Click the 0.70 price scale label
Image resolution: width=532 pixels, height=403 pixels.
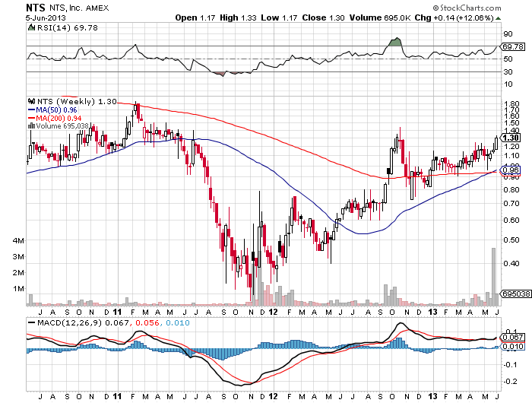[x=511, y=204]
